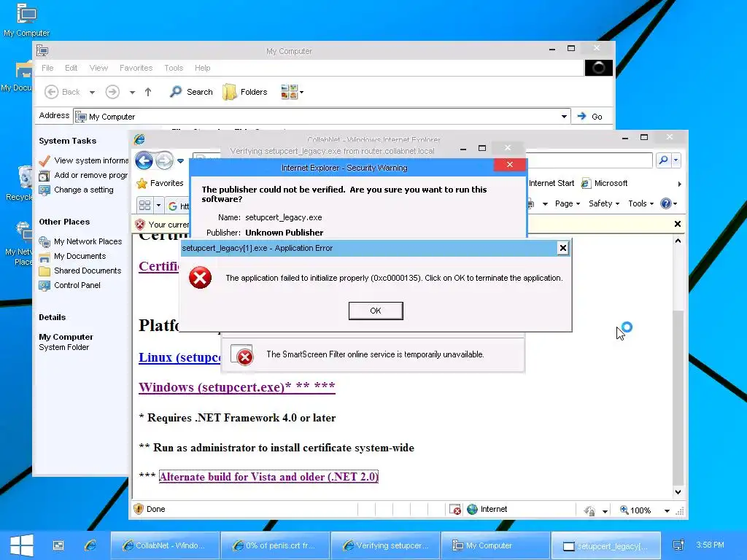Click the information bar shield icon
The width and height of the screenshot is (747, 560).
point(140,225)
